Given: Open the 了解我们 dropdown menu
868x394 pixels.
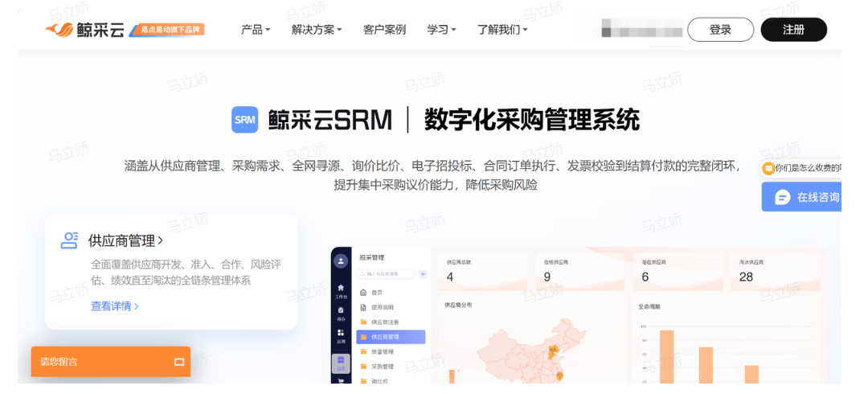Looking at the screenshot, I should [x=502, y=30].
